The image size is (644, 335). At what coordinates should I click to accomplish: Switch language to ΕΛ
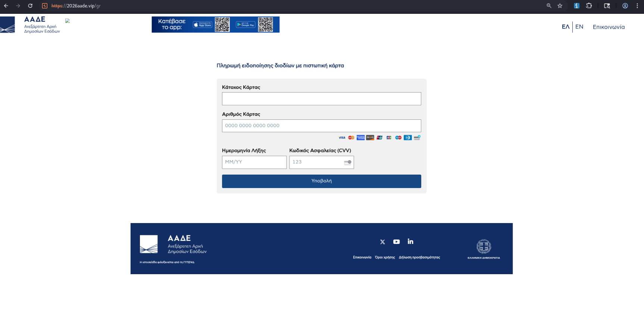point(566,27)
